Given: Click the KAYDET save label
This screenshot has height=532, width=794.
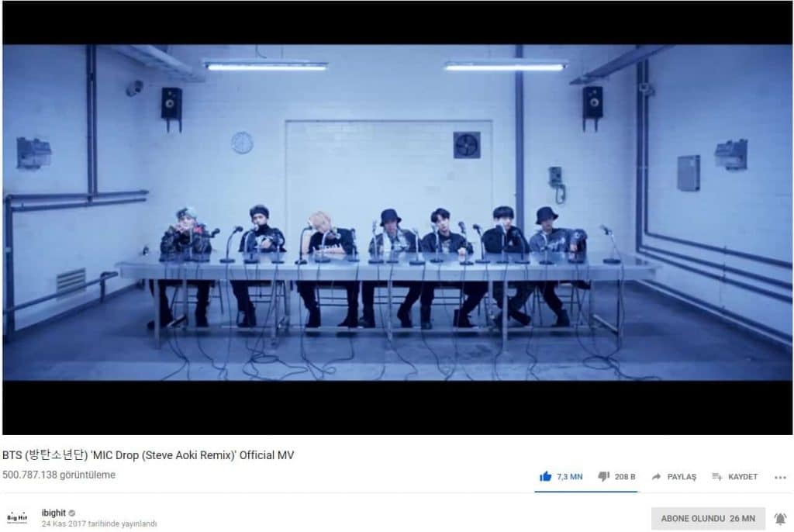Looking at the screenshot, I should pos(743,477).
